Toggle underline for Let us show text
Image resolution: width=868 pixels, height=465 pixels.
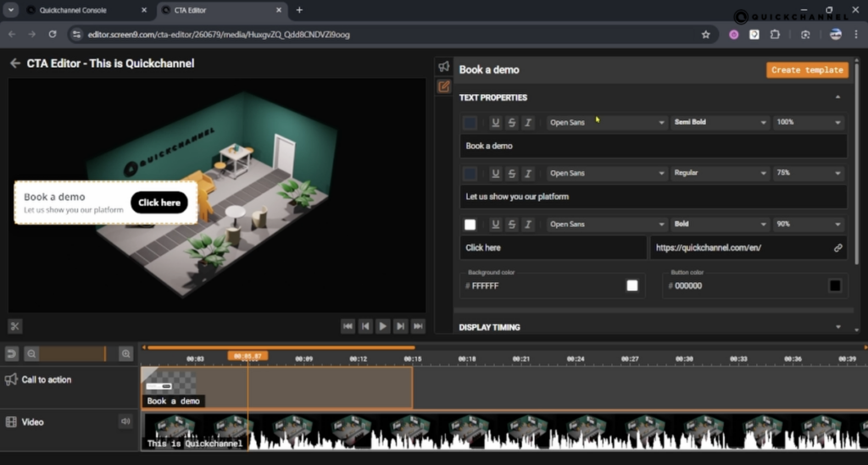point(495,173)
